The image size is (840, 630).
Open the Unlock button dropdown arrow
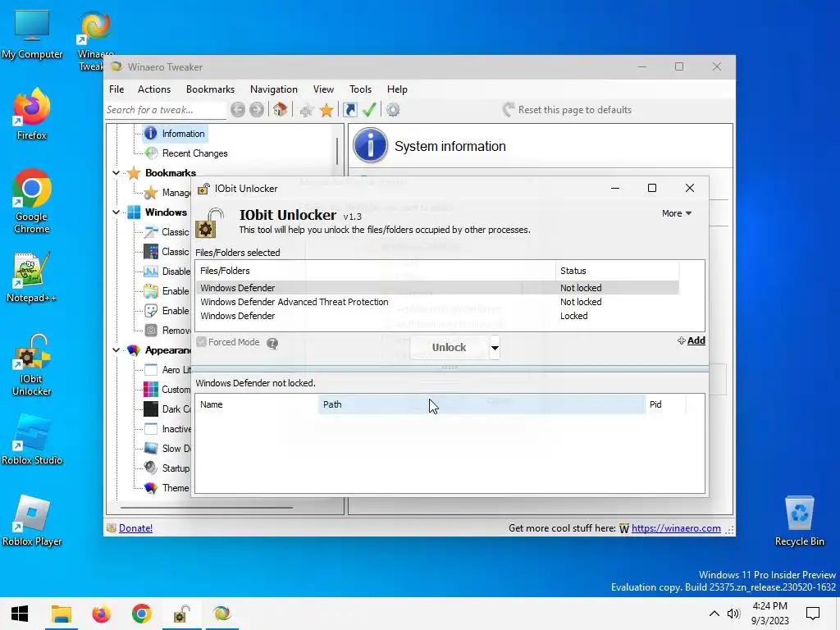[495, 348]
